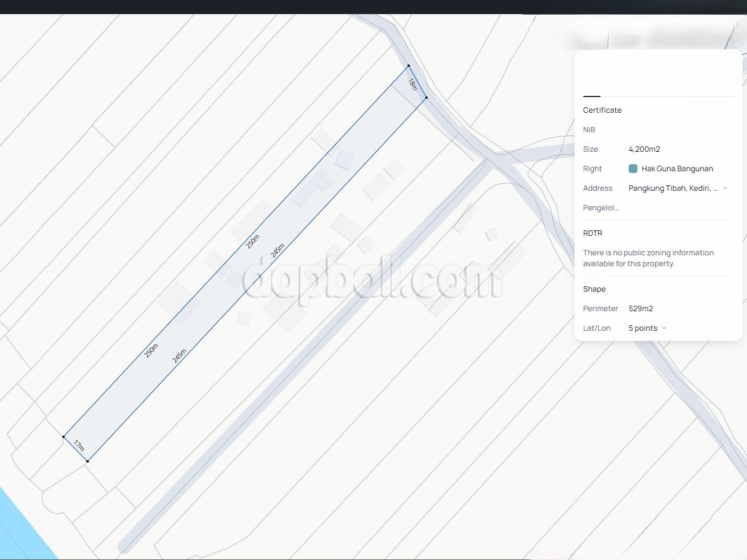Click vertex at left end of 17m edge
Viewport: 747px width, 560px height.
coord(63,436)
